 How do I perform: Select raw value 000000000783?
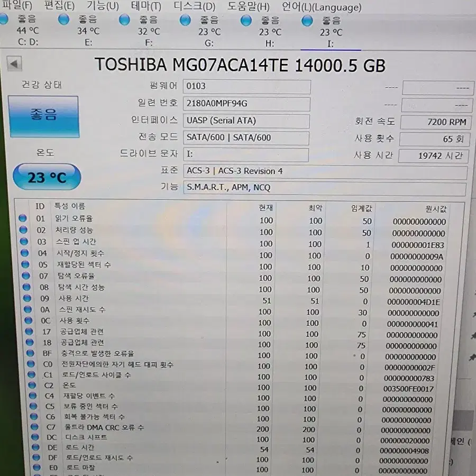coord(409,379)
